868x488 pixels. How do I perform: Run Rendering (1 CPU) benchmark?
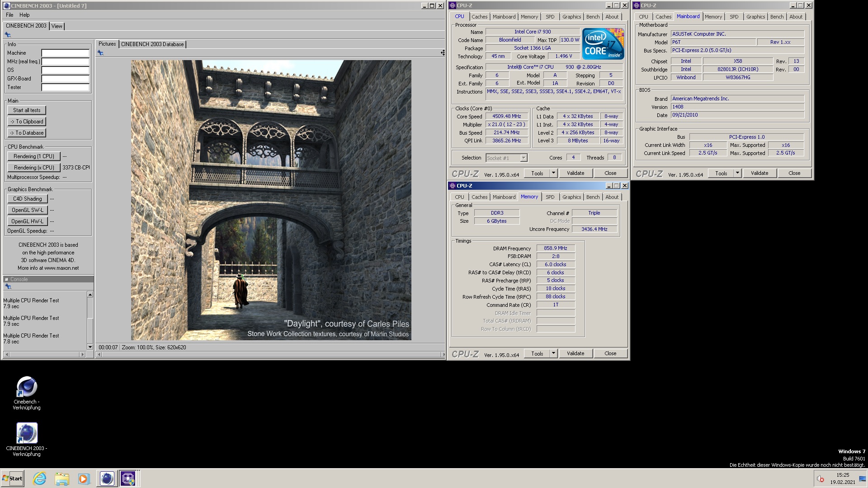(x=34, y=156)
